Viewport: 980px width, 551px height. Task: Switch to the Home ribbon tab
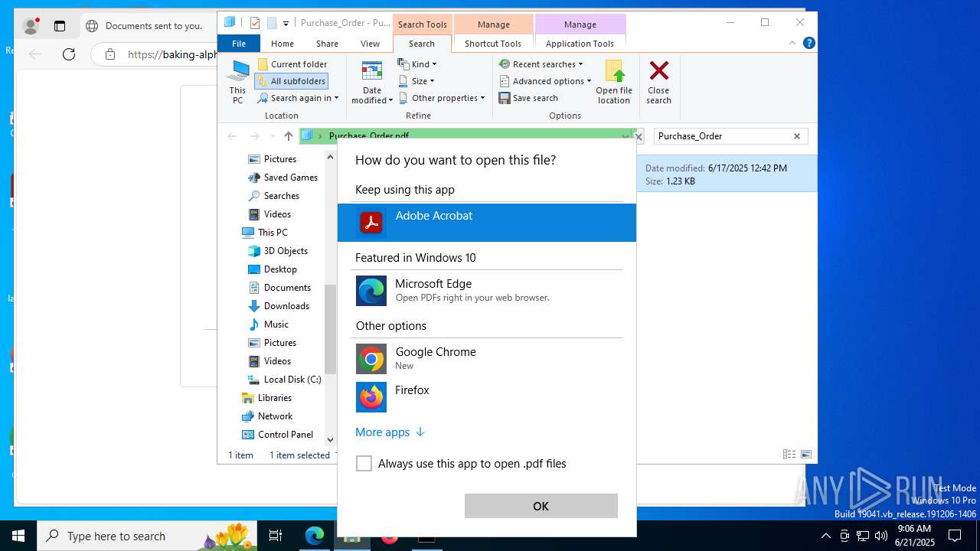pos(282,44)
